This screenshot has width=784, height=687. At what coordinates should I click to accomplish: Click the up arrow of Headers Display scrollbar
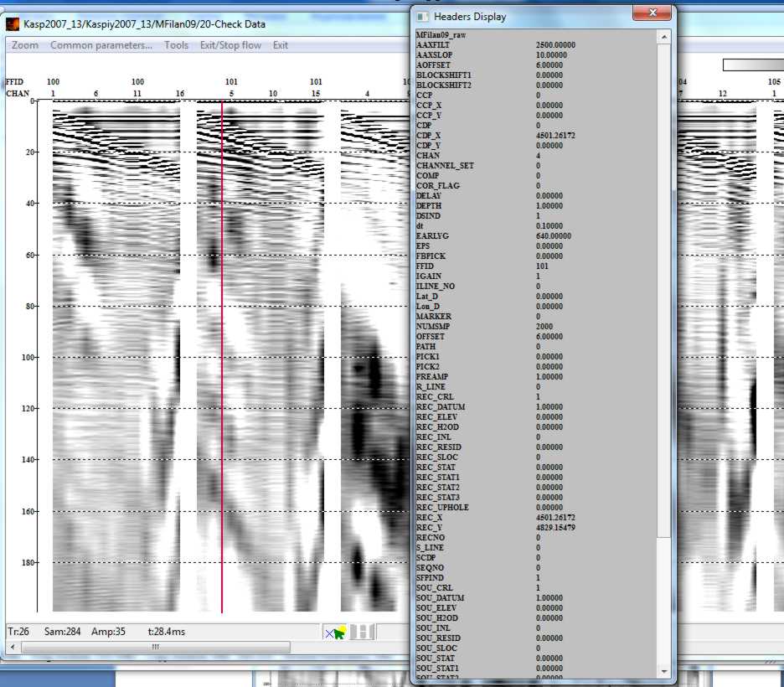(663, 37)
